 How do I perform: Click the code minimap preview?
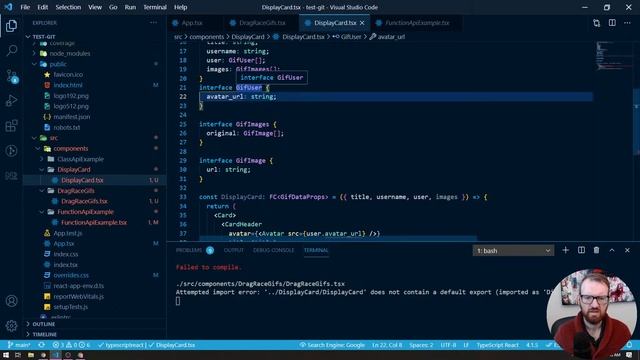(611, 55)
